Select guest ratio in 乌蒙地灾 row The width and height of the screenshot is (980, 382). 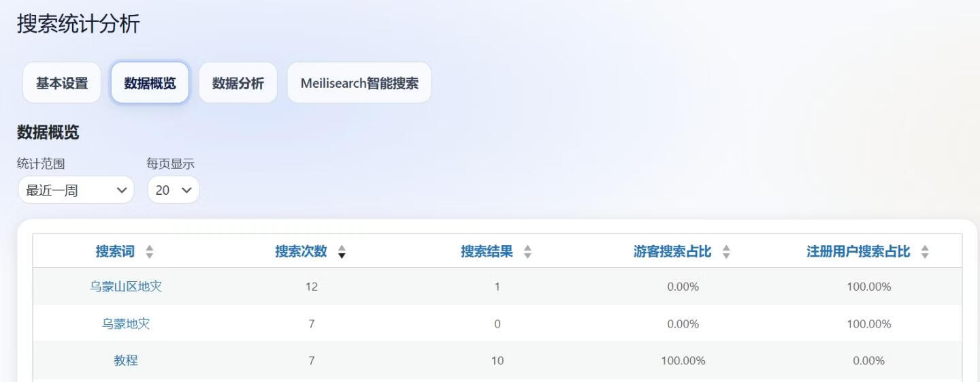point(683,324)
